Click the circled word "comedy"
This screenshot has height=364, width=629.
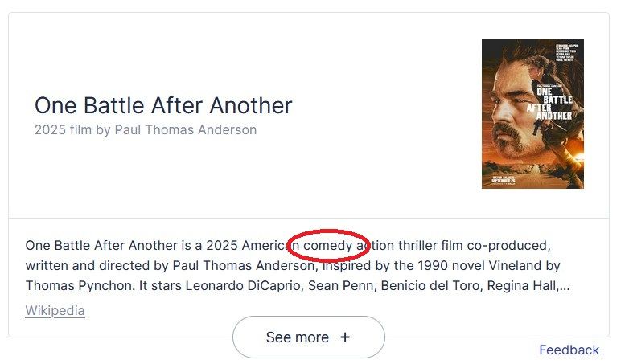[x=327, y=245]
